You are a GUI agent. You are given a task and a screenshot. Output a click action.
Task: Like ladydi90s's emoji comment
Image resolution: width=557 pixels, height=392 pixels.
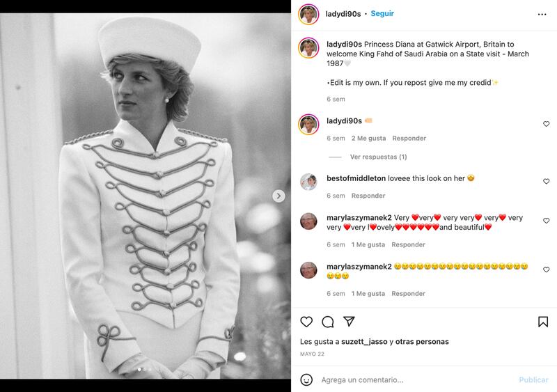click(x=546, y=124)
